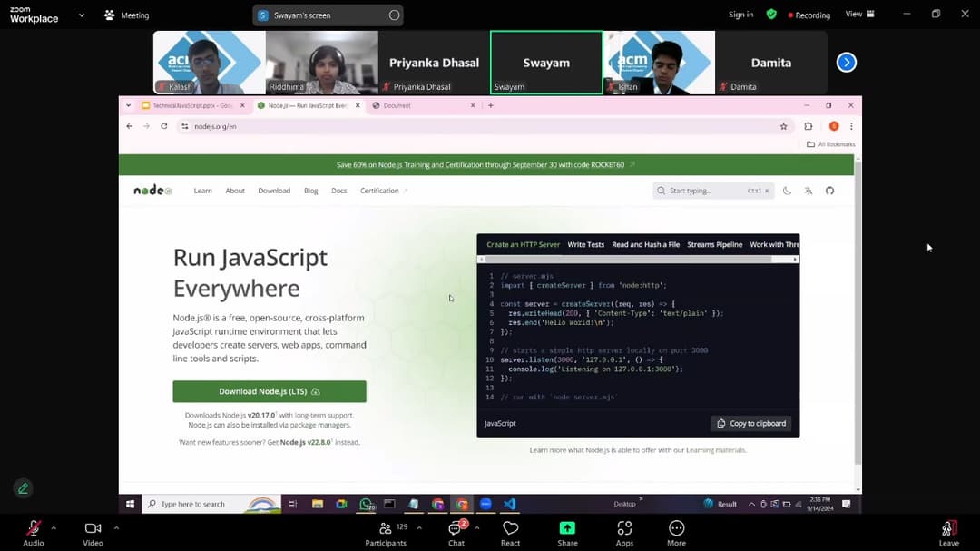Open the React emoji menu

pos(510,533)
